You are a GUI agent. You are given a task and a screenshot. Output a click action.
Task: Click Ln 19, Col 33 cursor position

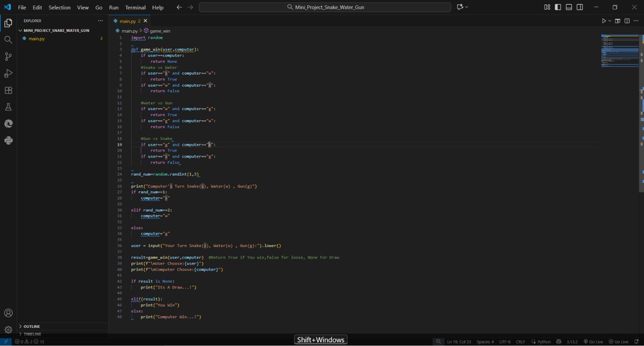coord(460,342)
